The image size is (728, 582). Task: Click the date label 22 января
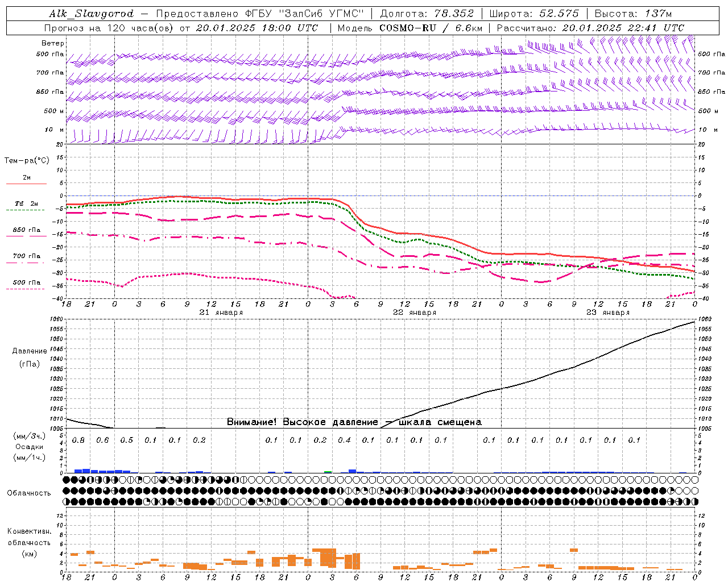pos(415,313)
